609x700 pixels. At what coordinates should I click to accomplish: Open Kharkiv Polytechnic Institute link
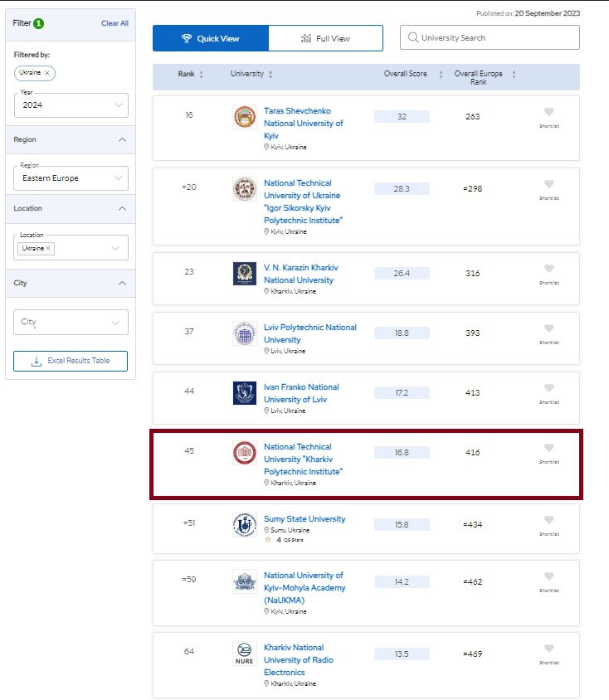[x=303, y=459]
